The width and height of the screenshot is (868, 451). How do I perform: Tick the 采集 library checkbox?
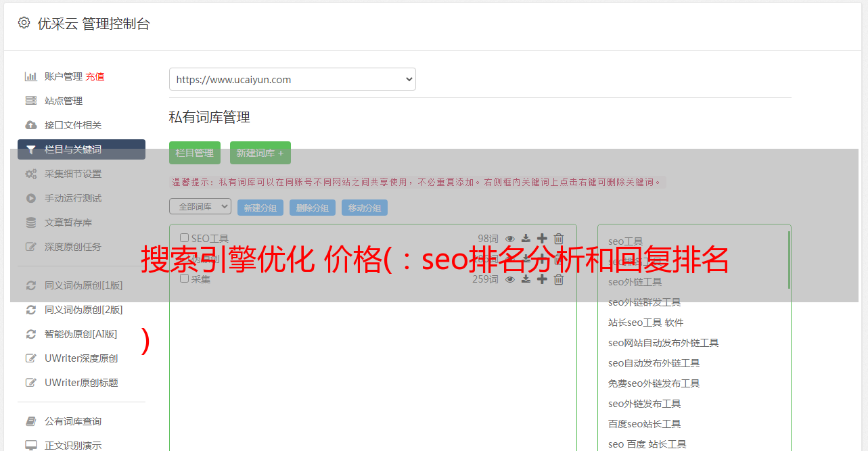pyautogui.click(x=184, y=278)
